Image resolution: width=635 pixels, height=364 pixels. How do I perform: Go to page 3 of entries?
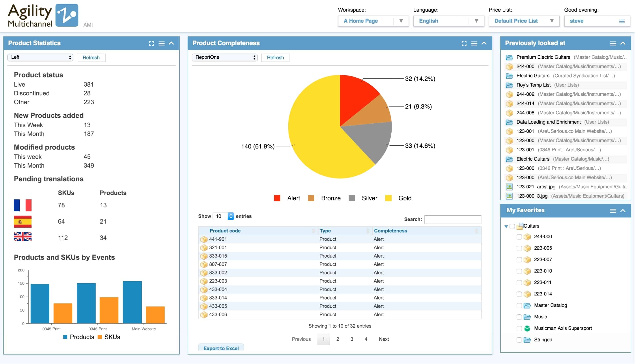coord(352,339)
